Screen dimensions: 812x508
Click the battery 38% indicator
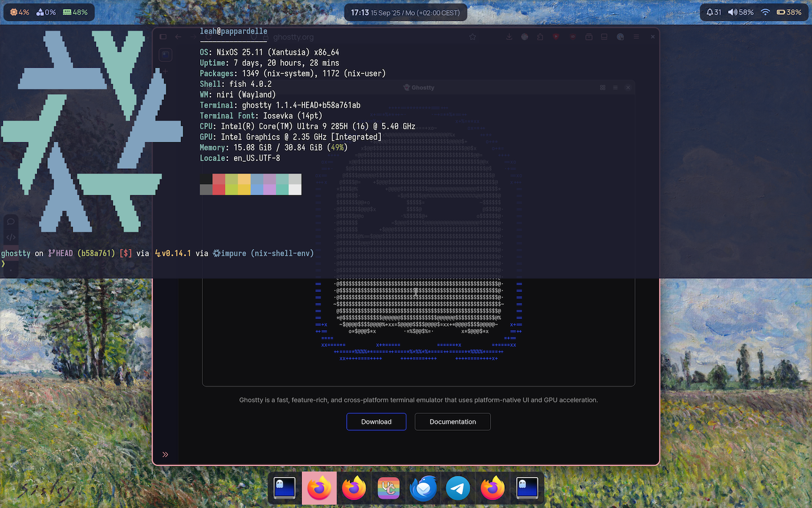tap(789, 12)
